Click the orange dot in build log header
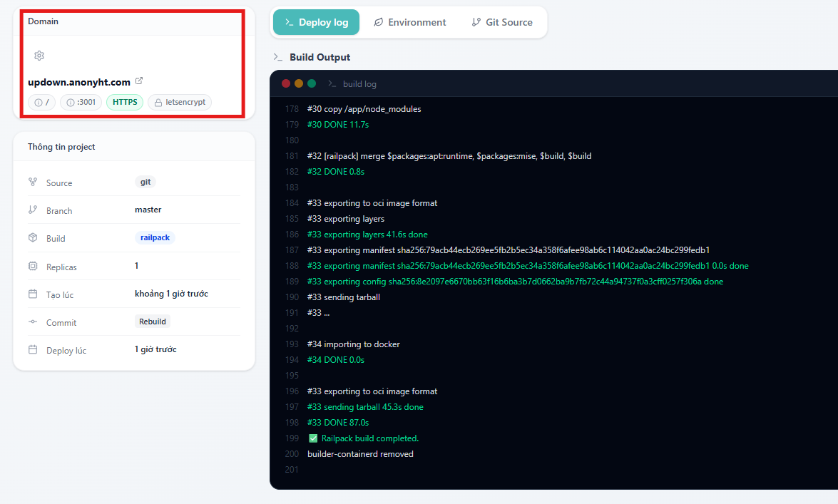This screenshot has height=504, width=838. click(299, 83)
